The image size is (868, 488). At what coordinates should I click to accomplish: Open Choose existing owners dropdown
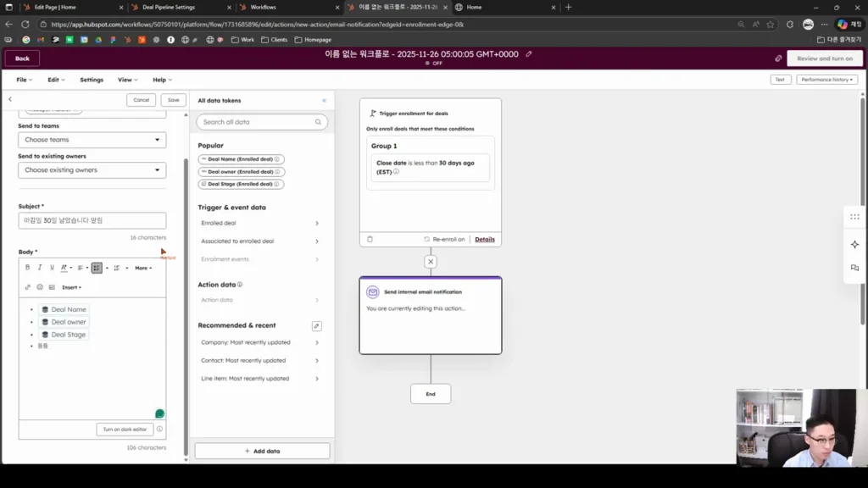point(92,169)
